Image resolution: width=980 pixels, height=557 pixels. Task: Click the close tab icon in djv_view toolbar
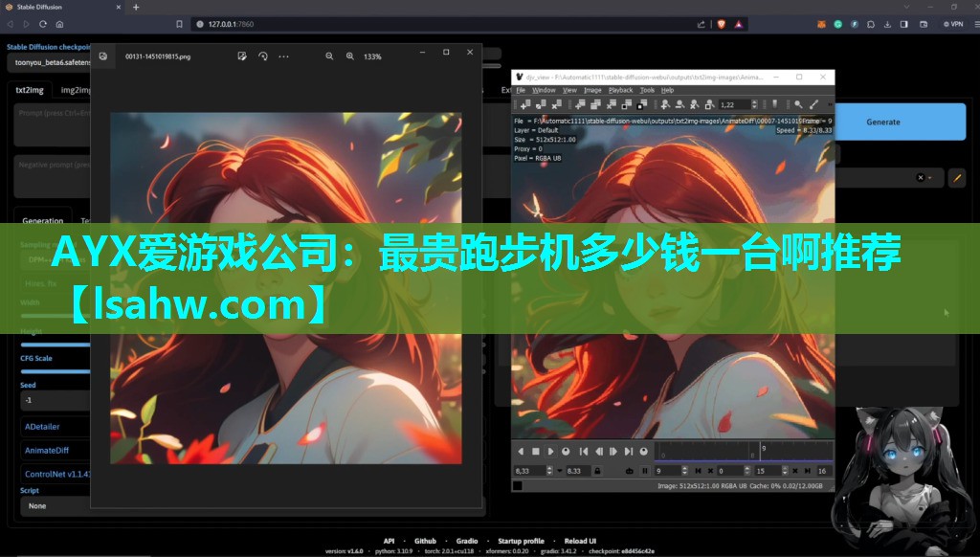(x=612, y=104)
